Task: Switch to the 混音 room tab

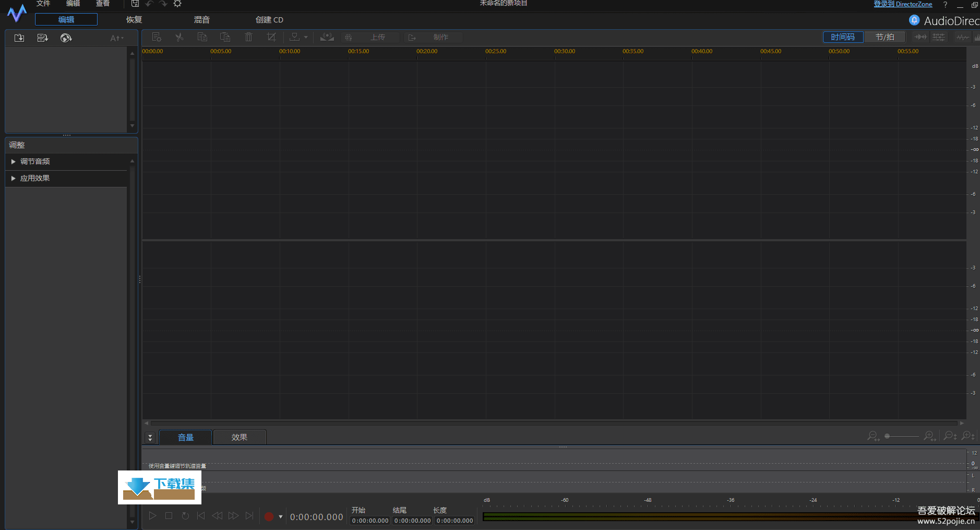Action: click(x=202, y=19)
